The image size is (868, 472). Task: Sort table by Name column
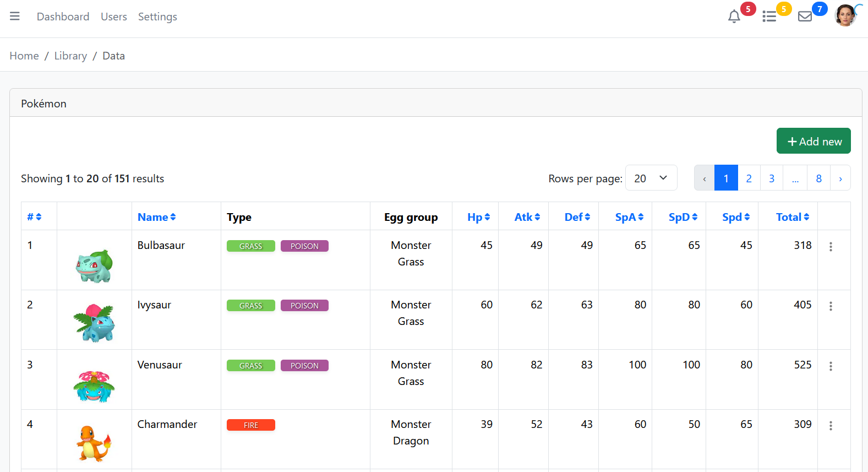(x=156, y=217)
